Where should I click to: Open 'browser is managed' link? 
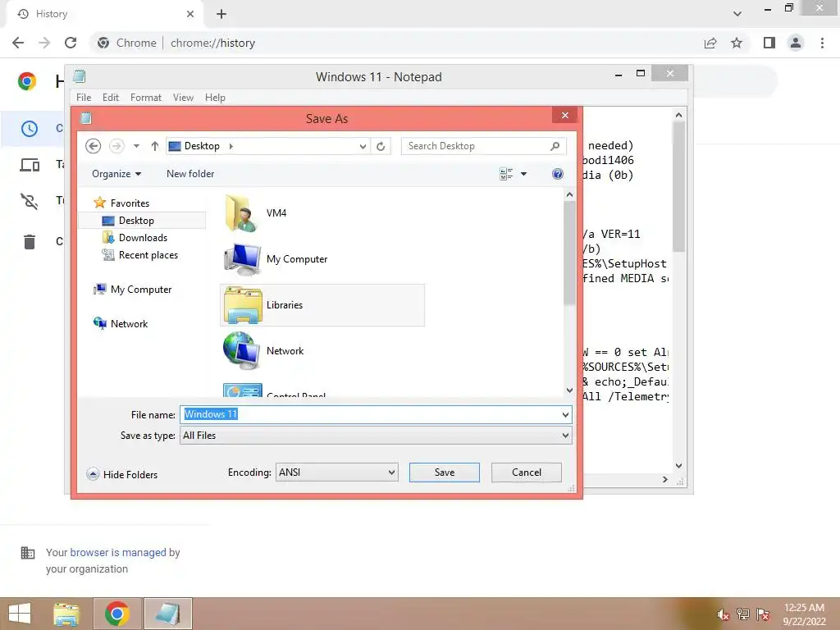click(x=118, y=552)
